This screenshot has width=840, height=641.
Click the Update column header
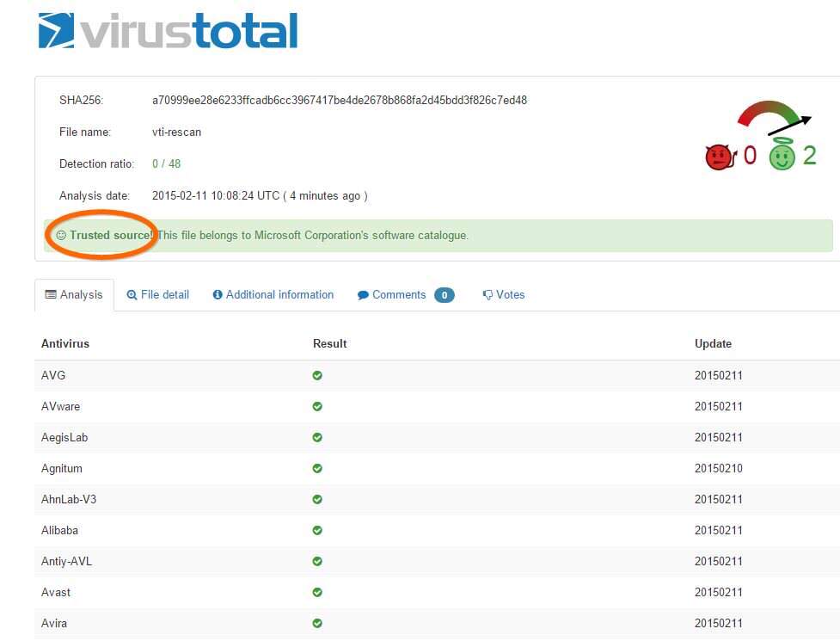(713, 343)
